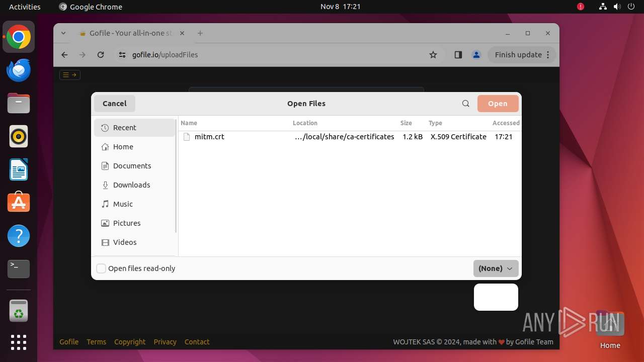The width and height of the screenshot is (644, 362).
Task: Select Home in the places sidebar
Action: pyautogui.click(x=134, y=147)
